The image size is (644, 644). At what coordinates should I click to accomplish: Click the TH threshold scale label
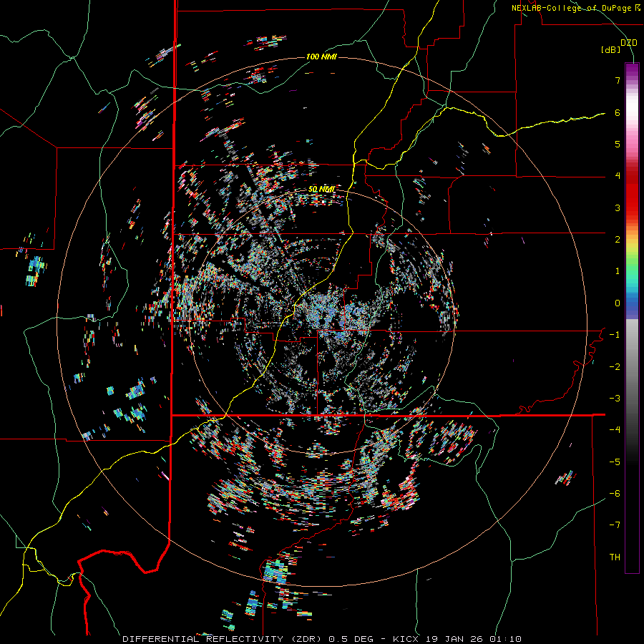point(615,557)
